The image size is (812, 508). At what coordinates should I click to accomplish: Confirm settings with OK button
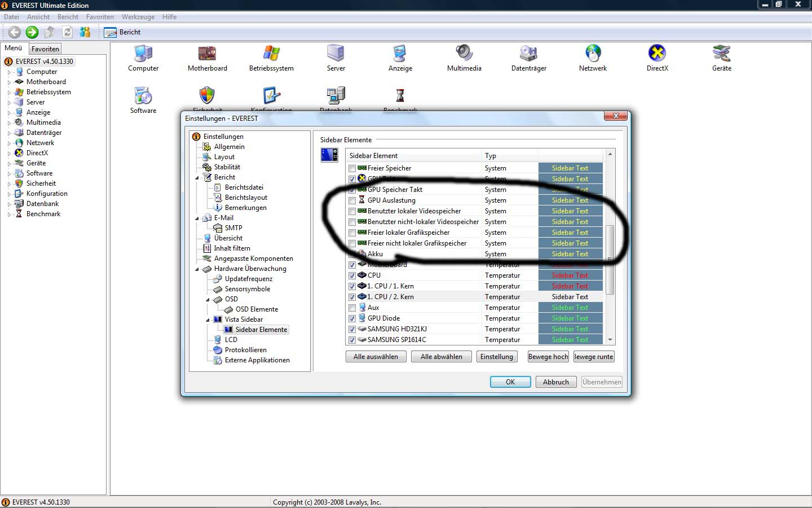click(x=510, y=382)
